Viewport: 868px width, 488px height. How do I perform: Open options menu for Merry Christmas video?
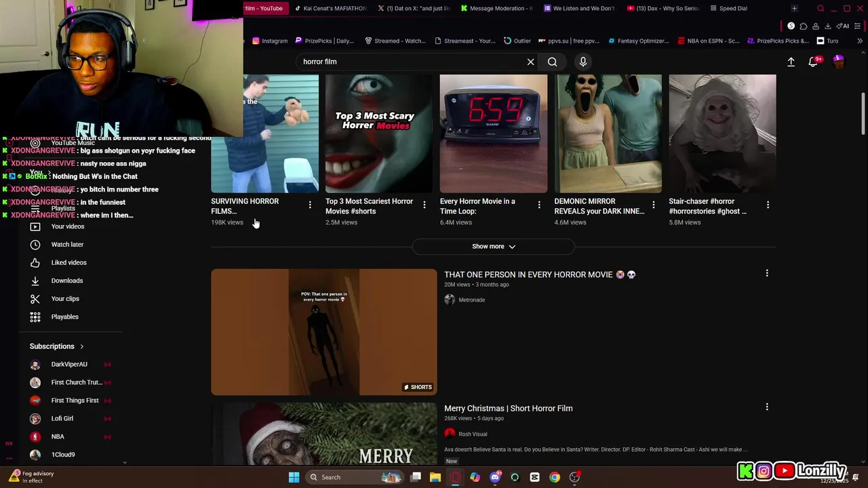coord(767,407)
